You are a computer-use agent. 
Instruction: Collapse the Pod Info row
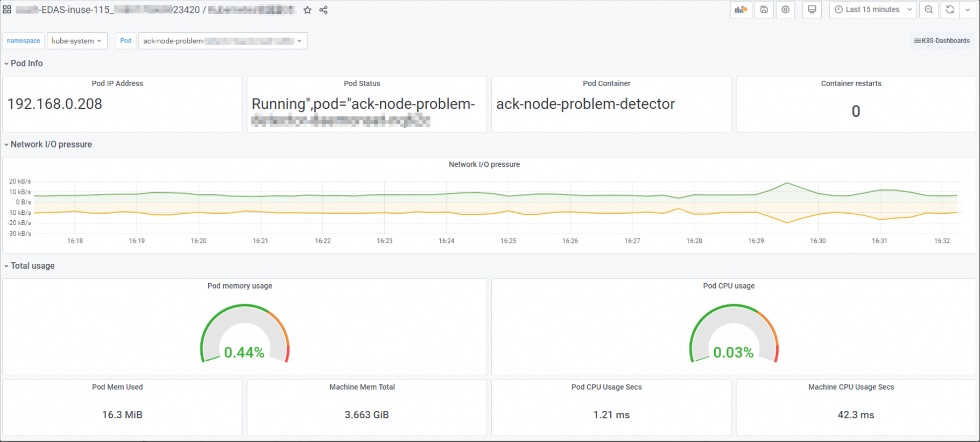24,64
